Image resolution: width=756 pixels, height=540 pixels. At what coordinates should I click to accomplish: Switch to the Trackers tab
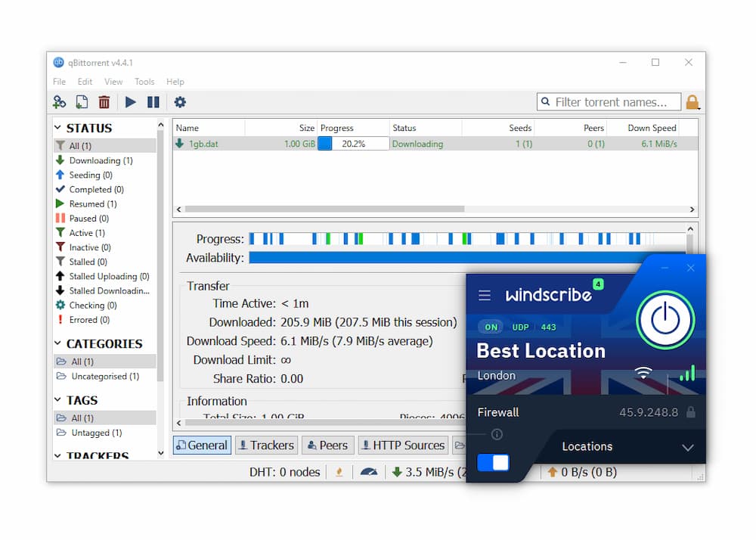click(266, 445)
